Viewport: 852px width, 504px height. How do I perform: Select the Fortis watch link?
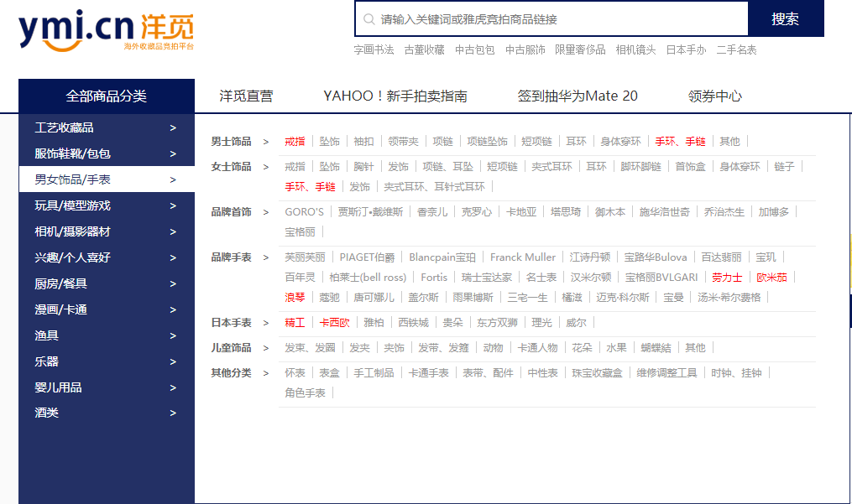point(434,278)
